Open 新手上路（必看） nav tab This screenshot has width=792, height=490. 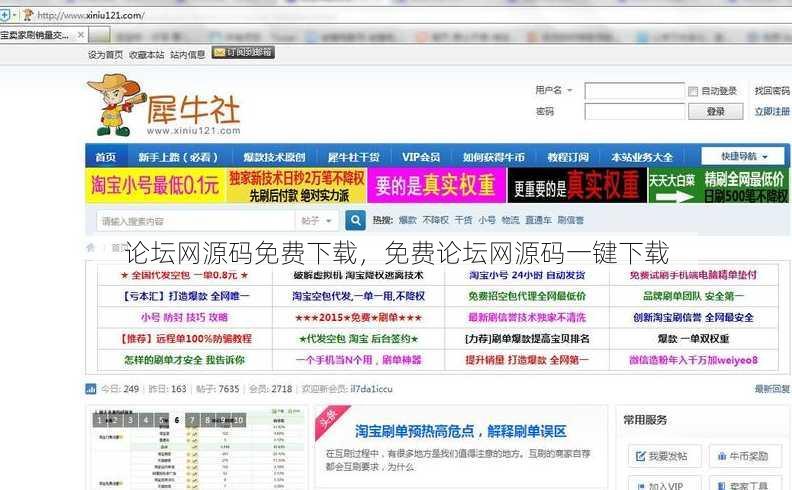click(178, 157)
